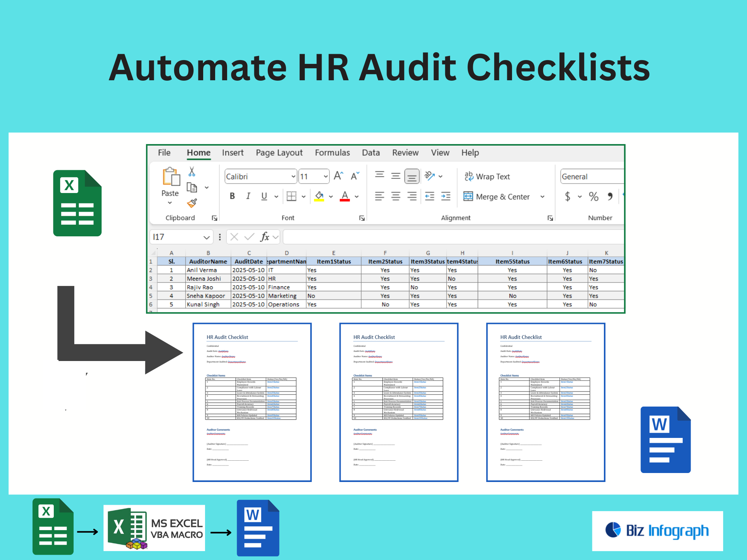747x560 pixels.
Task: Increase indent icon
Action: point(446,196)
